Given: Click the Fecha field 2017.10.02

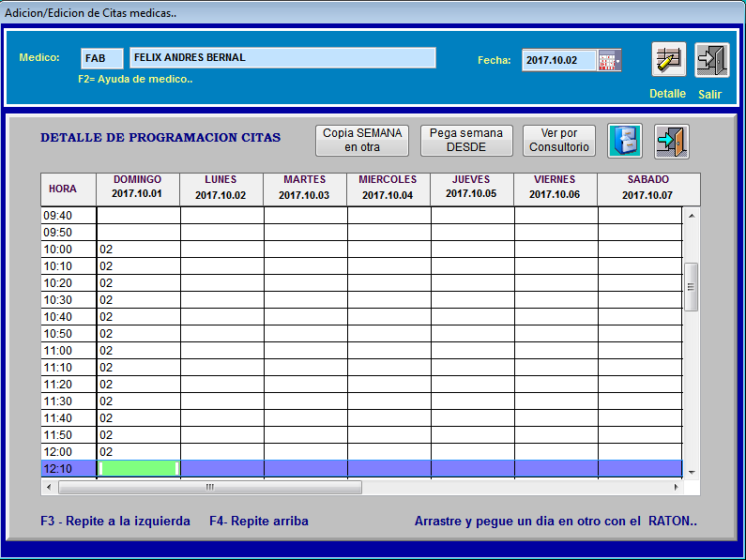Looking at the screenshot, I should pos(559,60).
